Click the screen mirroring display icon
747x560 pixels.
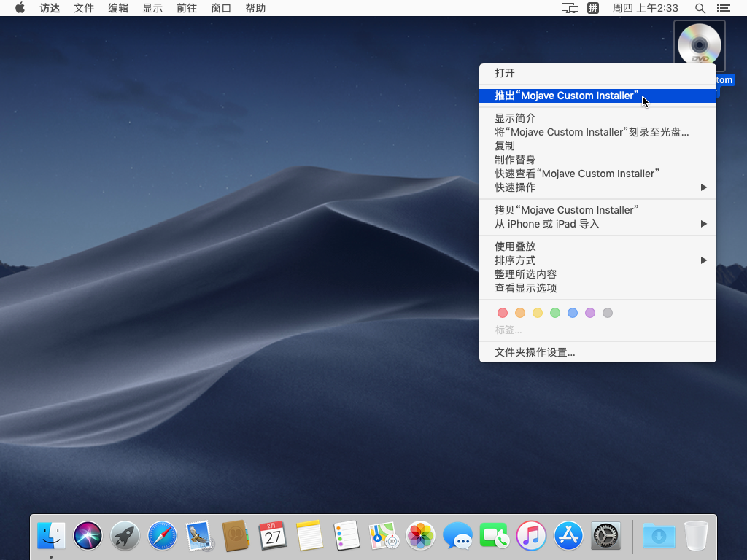point(570,8)
